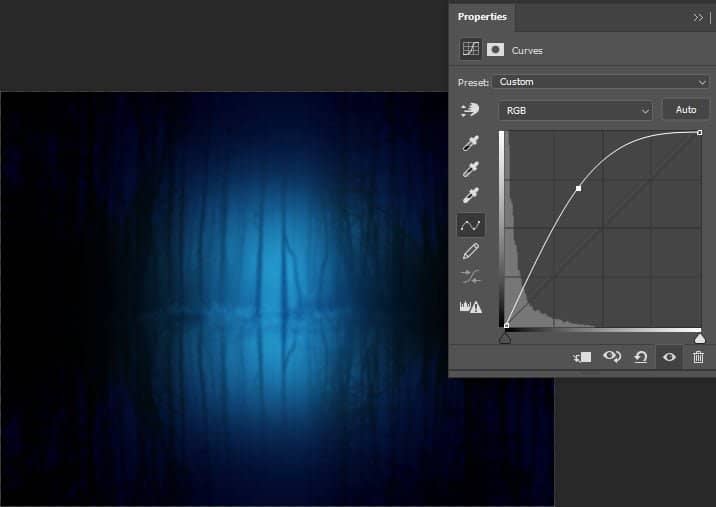Select the on-image targeted adjustment tool
The width and height of the screenshot is (716, 507).
pyautogui.click(x=470, y=111)
